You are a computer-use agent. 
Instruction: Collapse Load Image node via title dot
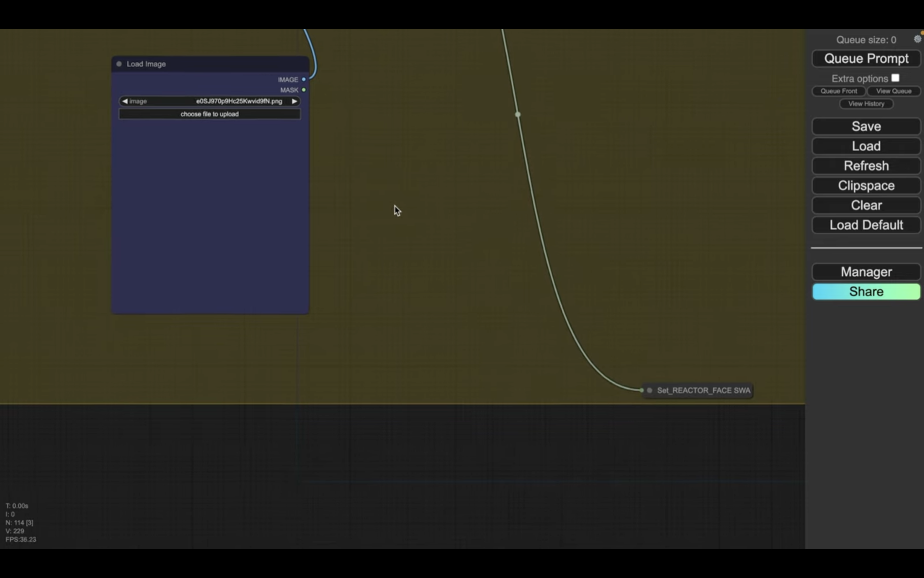coord(119,64)
